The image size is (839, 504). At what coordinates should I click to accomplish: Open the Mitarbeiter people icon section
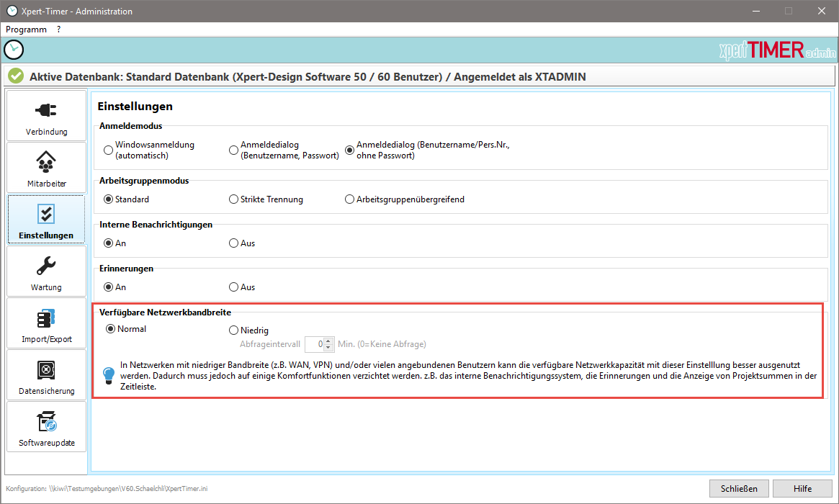pos(47,167)
